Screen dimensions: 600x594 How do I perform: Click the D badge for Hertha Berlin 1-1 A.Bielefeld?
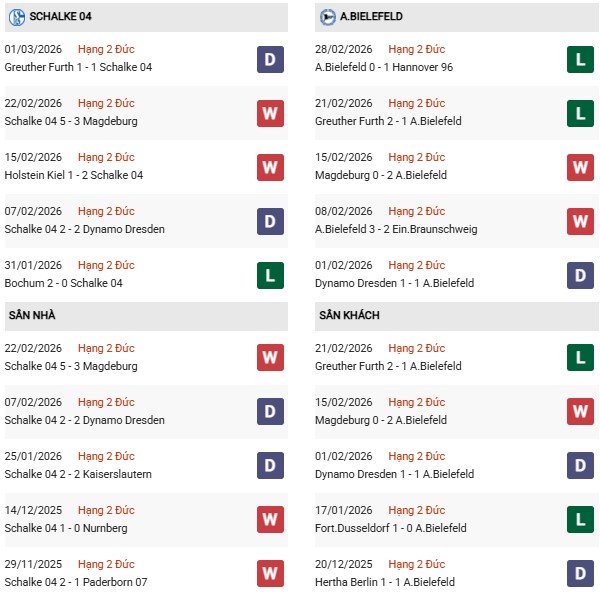pos(581,574)
